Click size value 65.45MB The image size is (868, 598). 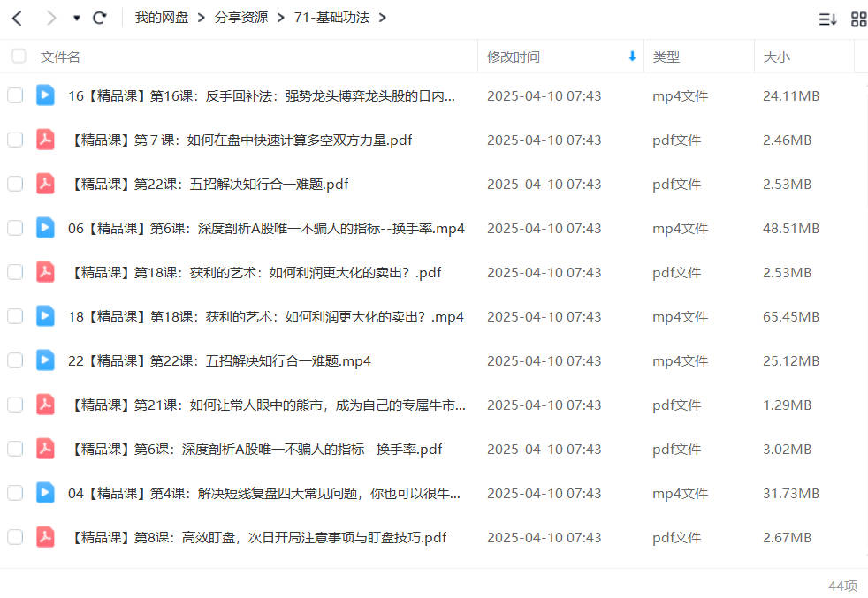(x=791, y=316)
